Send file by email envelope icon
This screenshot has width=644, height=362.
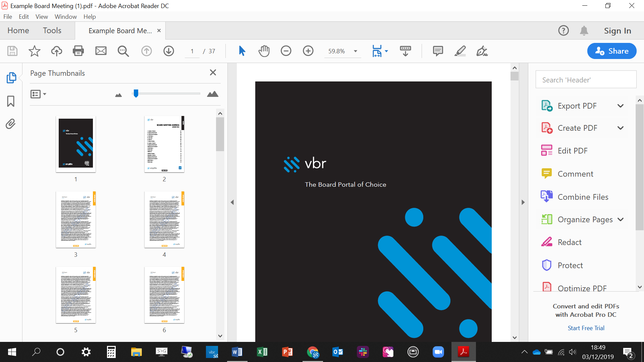click(101, 51)
